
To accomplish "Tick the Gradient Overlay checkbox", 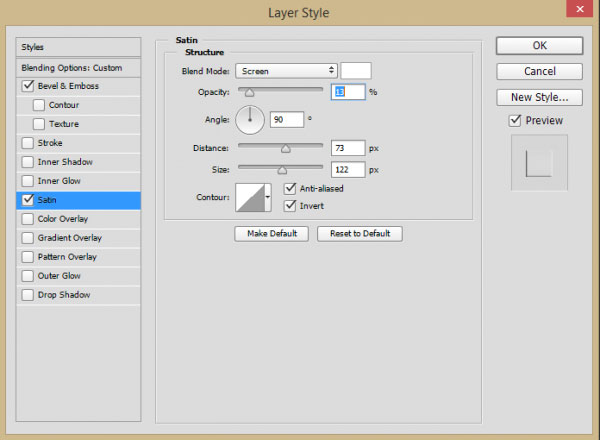I will (x=28, y=238).
